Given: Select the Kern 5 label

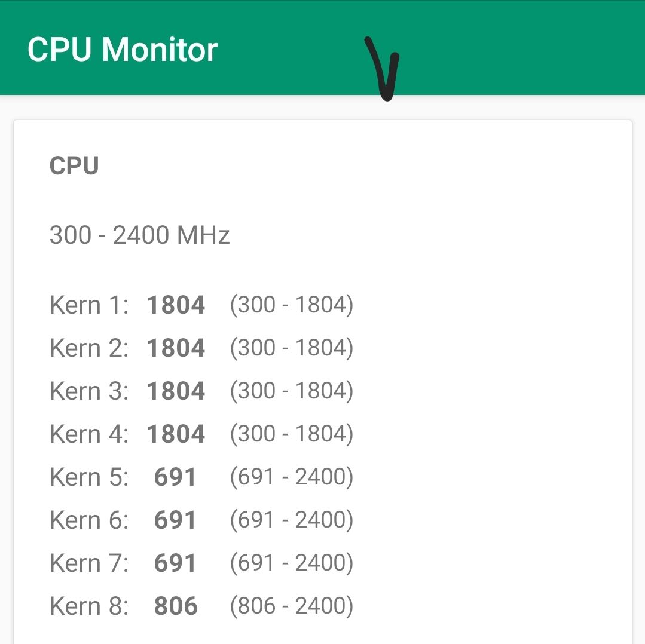Looking at the screenshot, I should [89, 477].
